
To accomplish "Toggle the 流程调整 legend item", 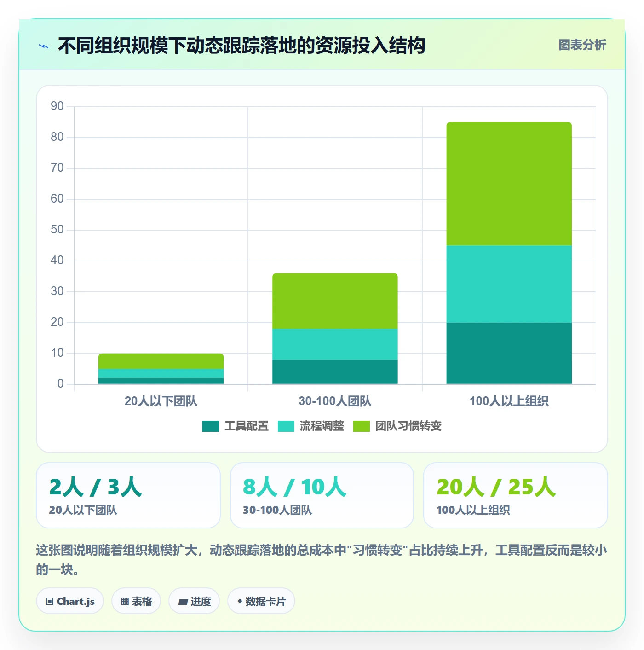I will point(311,426).
